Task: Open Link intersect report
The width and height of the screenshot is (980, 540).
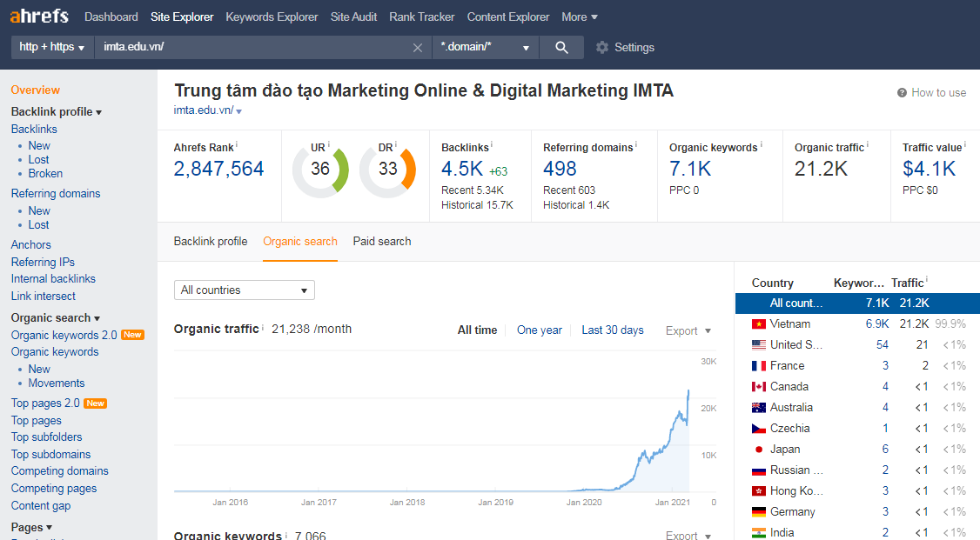Action: (44, 296)
